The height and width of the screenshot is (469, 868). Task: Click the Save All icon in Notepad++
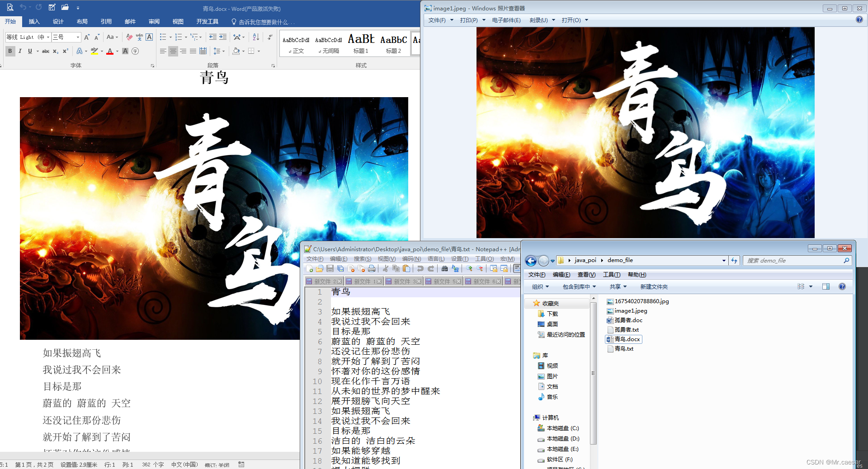point(340,269)
